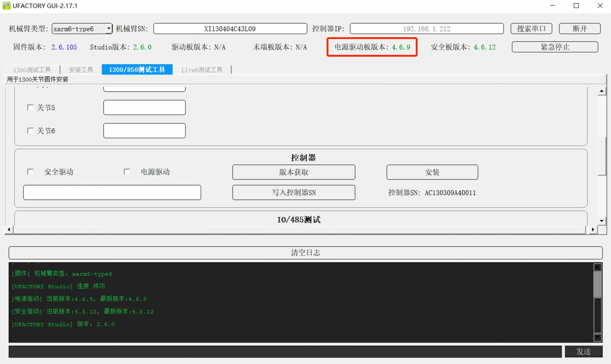Check the 关节6 checkbox

30,131
